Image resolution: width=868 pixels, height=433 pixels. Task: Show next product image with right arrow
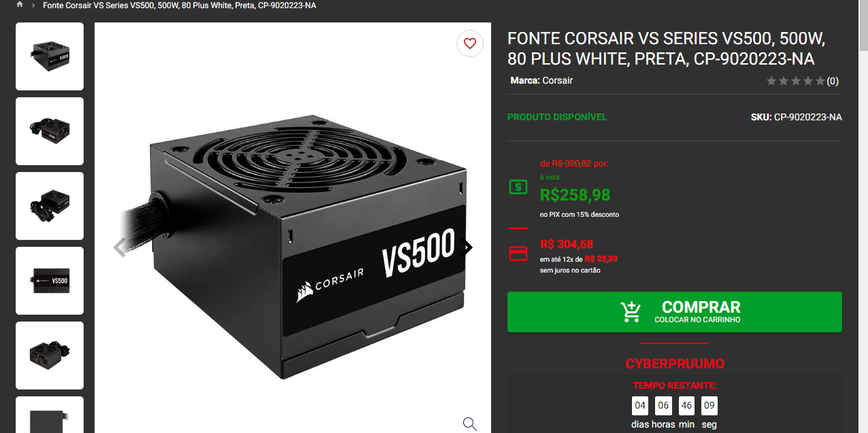point(468,247)
